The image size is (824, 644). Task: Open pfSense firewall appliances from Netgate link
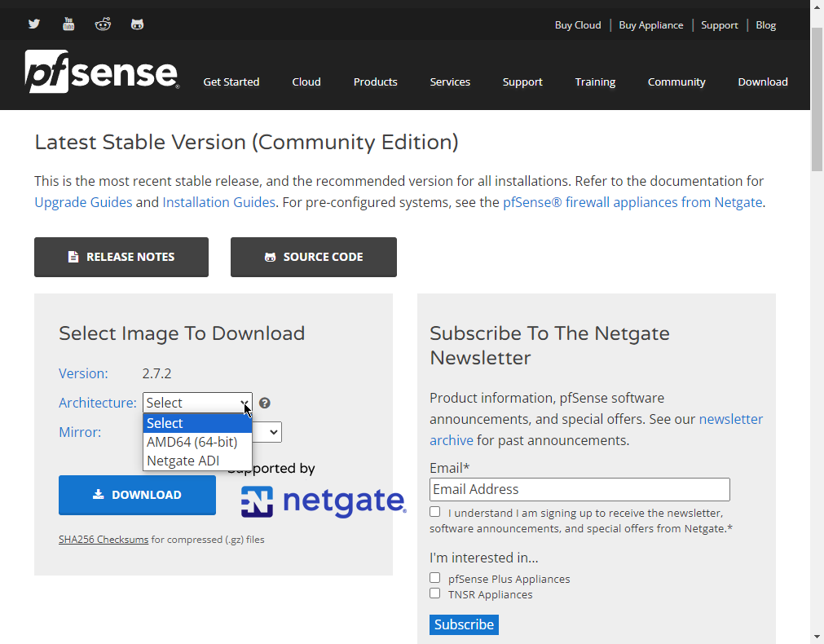click(632, 202)
